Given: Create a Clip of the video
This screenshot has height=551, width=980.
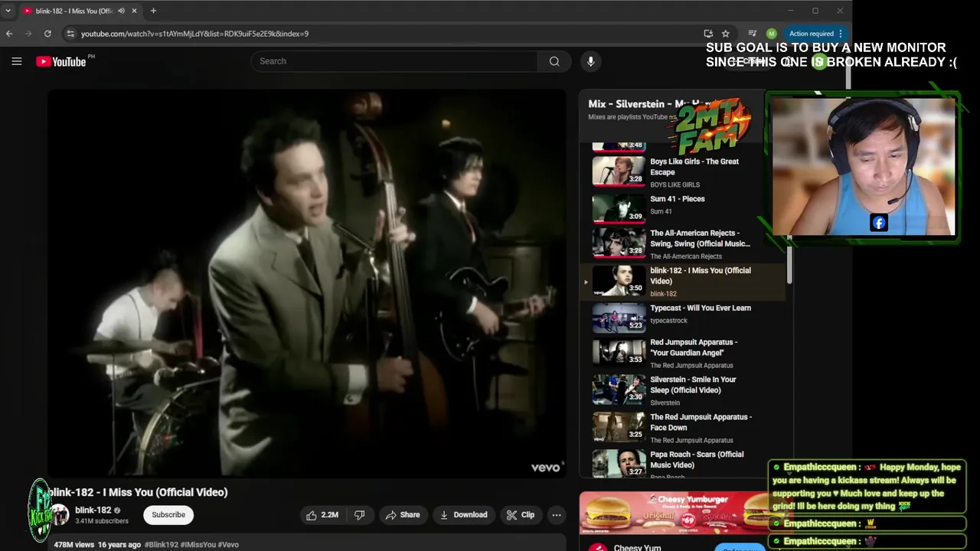Looking at the screenshot, I should click(521, 515).
